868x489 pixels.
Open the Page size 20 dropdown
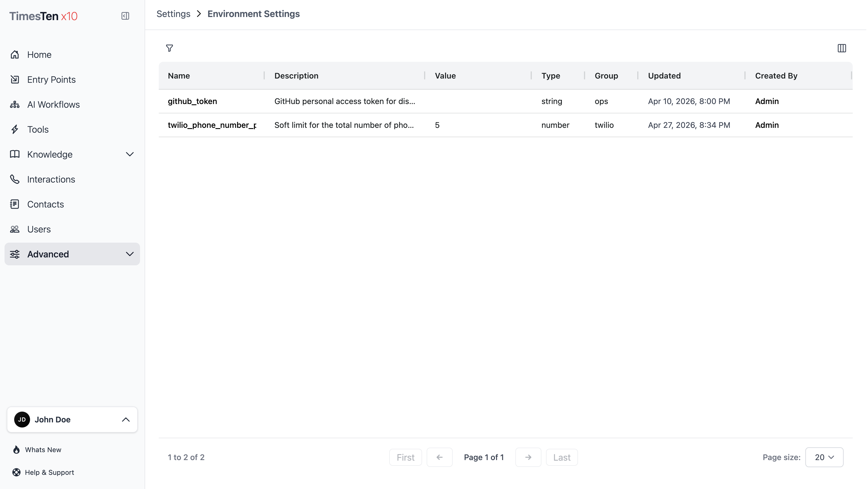coord(824,457)
